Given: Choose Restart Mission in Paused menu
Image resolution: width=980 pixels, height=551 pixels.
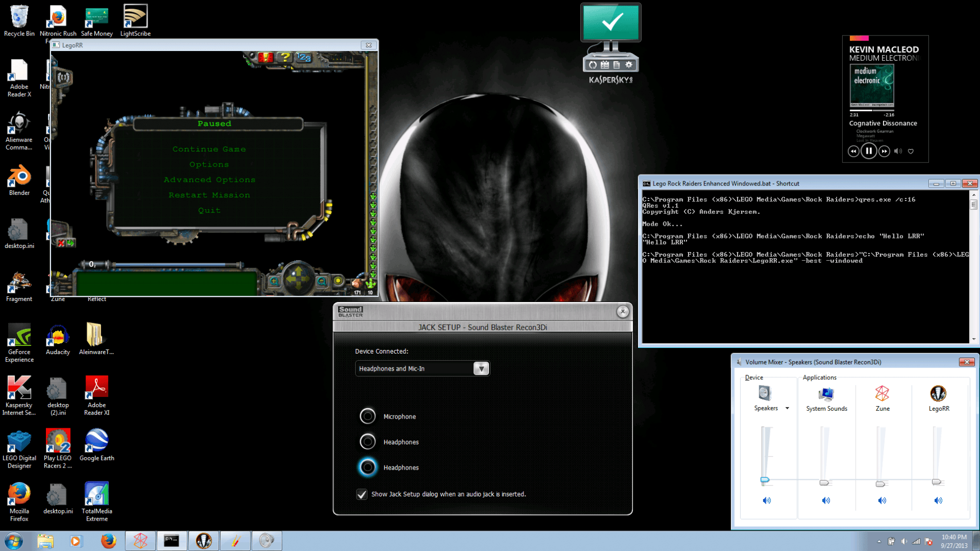Looking at the screenshot, I should tap(209, 195).
